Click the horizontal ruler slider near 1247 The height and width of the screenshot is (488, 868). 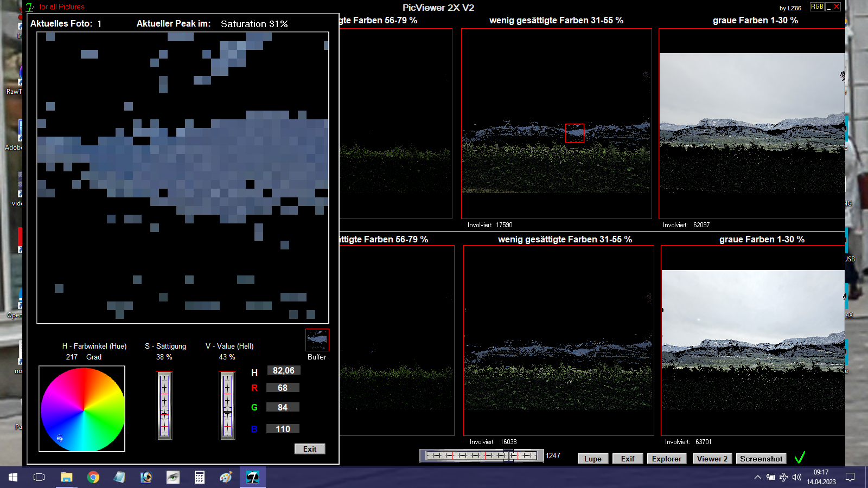pos(481,456)
